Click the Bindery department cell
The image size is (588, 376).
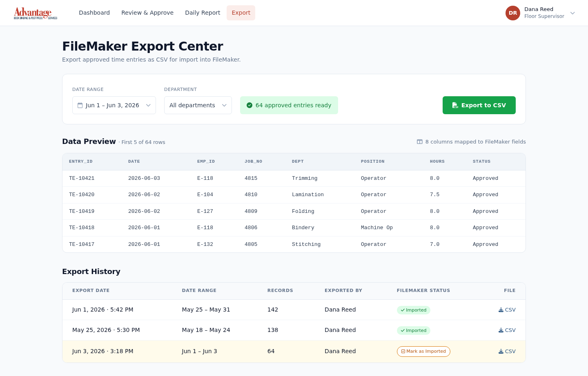tap(303, 228)
